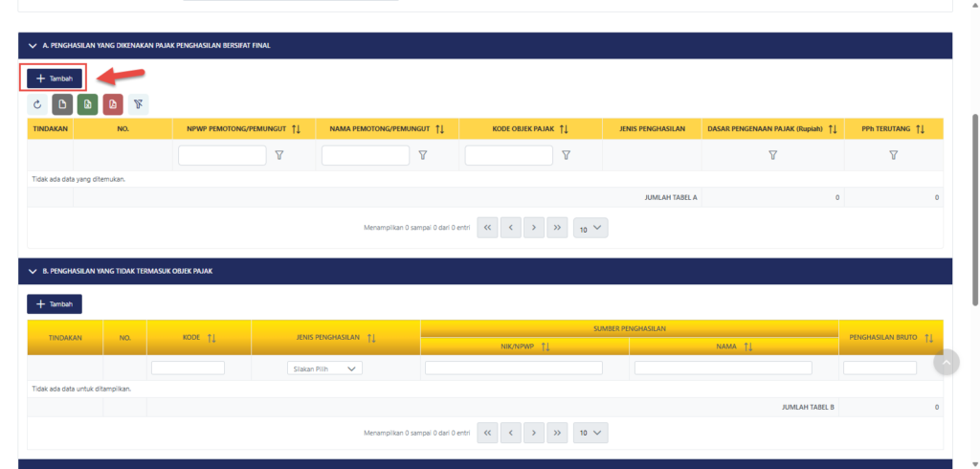Open table A rows-per-page dropdown showing 10

coord(590,228)
